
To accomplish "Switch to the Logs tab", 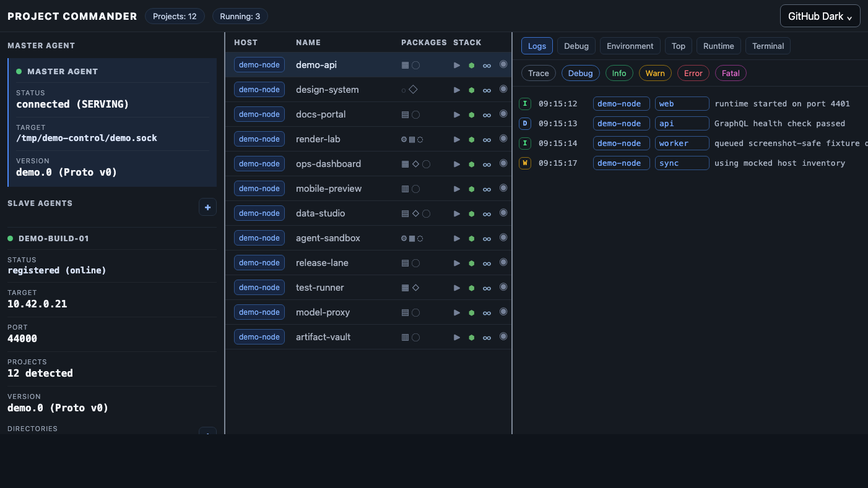I will 537,46.
